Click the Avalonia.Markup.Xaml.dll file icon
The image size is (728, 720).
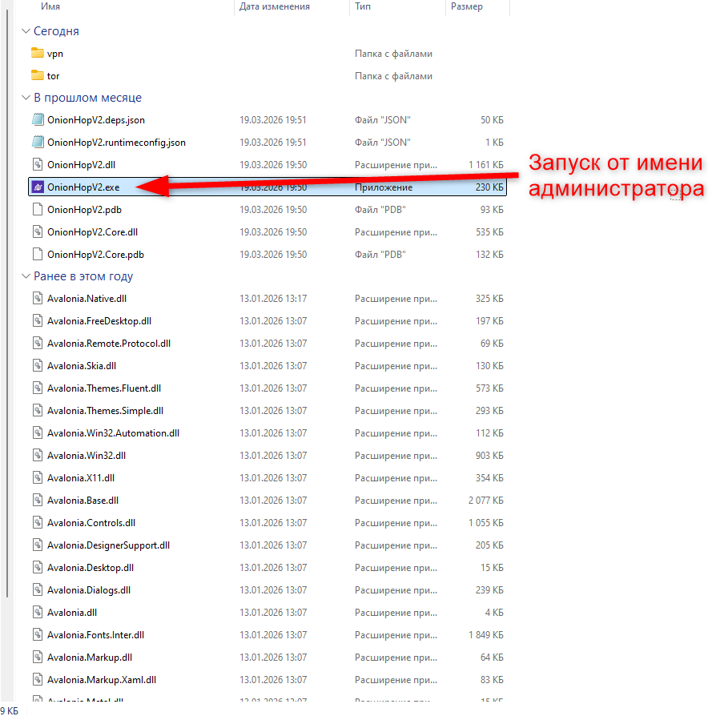pyautogui.click(x=38, y=680)
